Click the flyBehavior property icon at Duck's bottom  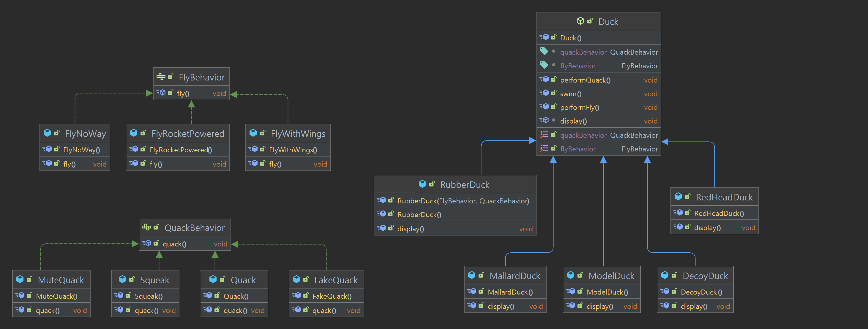544,148
